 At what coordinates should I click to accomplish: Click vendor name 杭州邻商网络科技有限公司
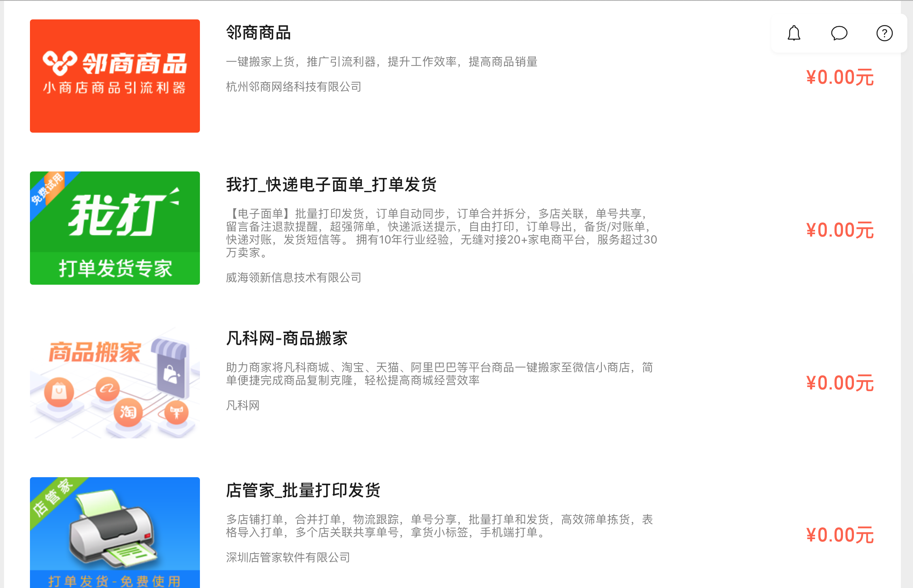293,87
